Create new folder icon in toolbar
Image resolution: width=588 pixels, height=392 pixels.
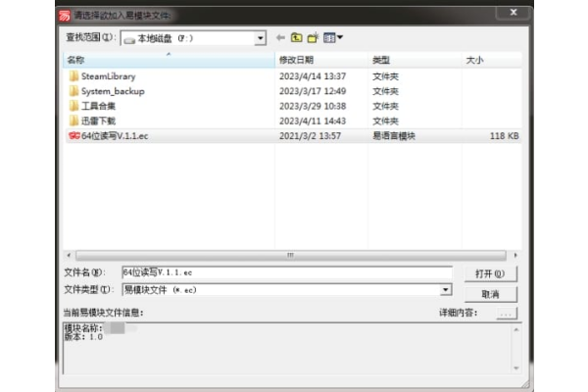click(313, 37)
